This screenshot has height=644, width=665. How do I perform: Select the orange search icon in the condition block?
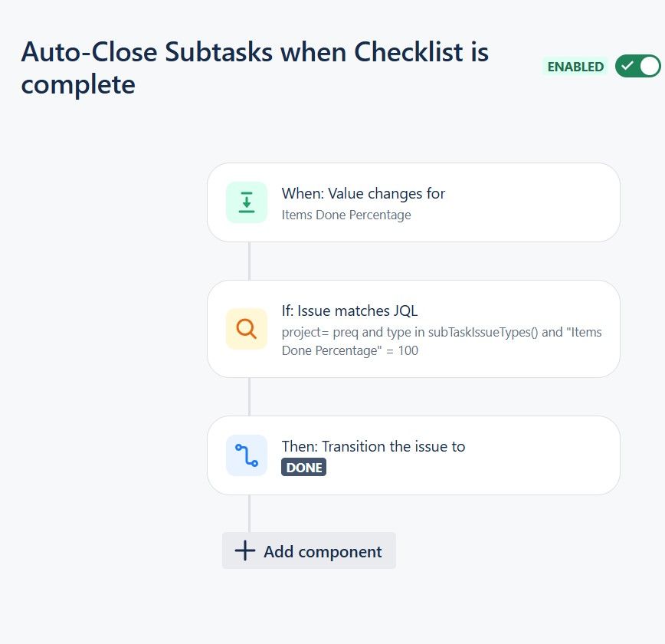point(246,330)
